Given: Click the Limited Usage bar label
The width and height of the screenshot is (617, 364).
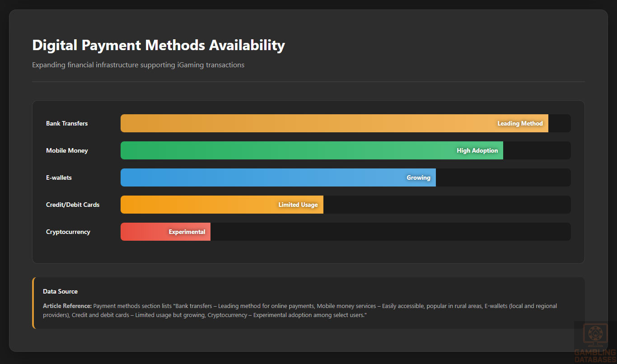Looking at the screenshot, I should click(298, 205).
